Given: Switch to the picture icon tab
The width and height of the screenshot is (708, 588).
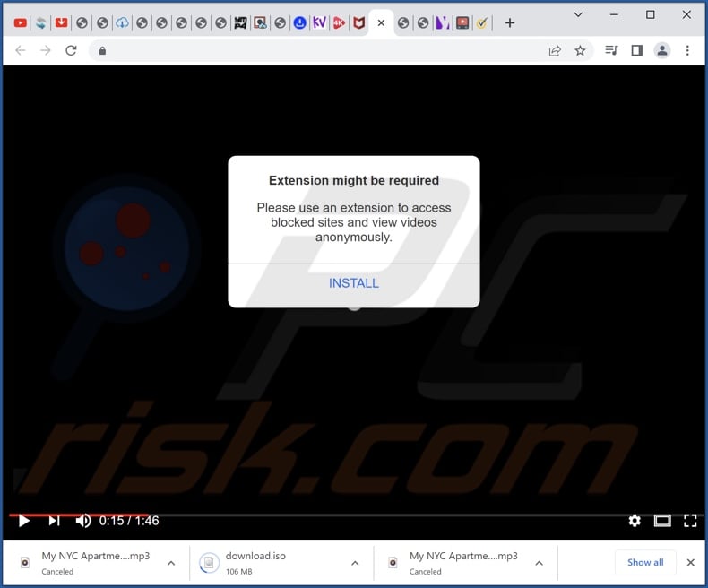Looking at the screenshot, I should (x=260, y=22).
